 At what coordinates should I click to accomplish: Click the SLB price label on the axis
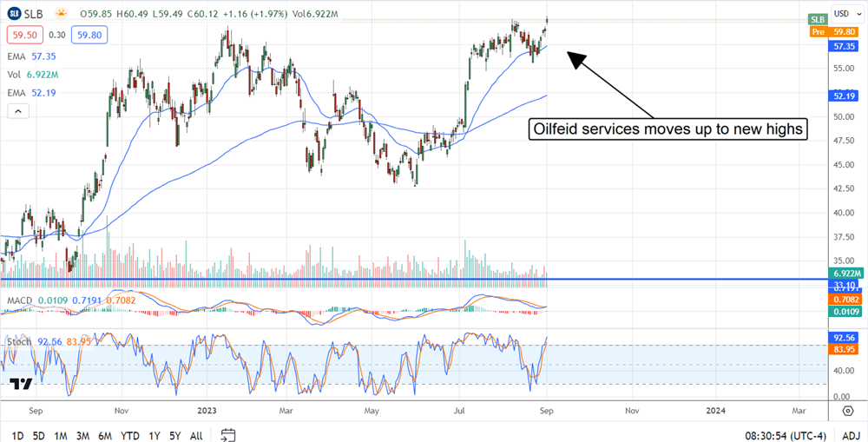[x=818, y=19]
